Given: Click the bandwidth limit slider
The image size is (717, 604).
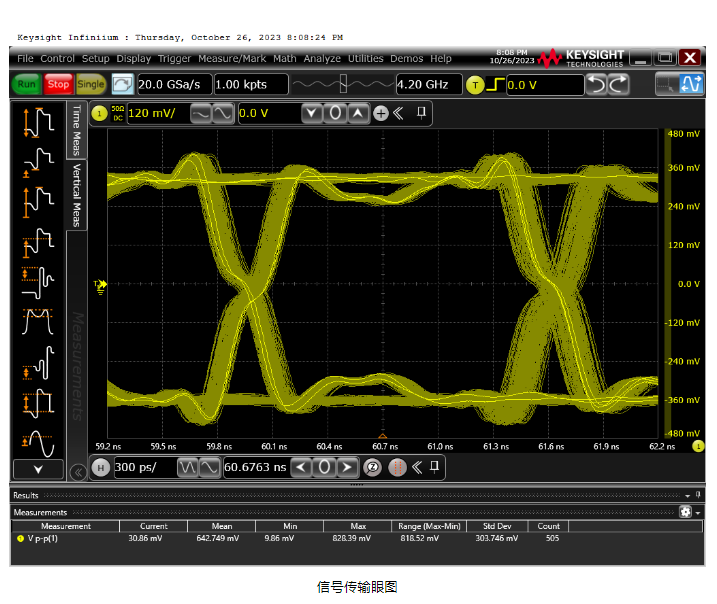Looking at the screenshot, I should tap(343, 85).
